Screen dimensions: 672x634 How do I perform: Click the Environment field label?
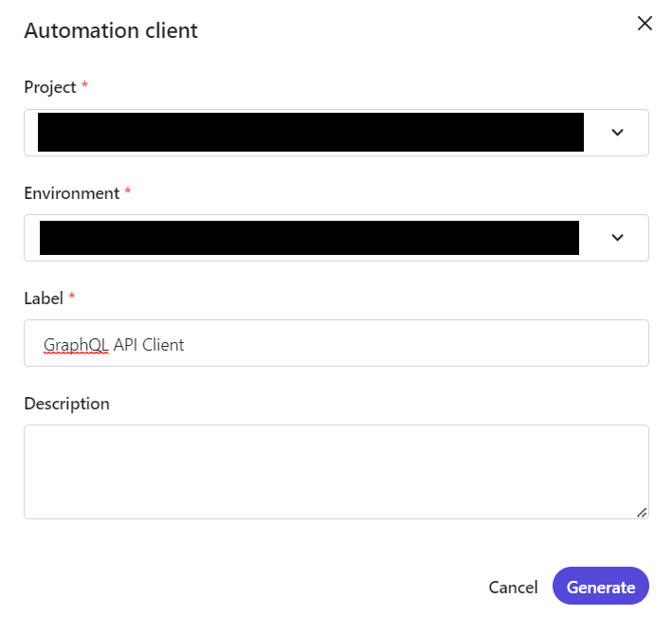tap(72, 193)
